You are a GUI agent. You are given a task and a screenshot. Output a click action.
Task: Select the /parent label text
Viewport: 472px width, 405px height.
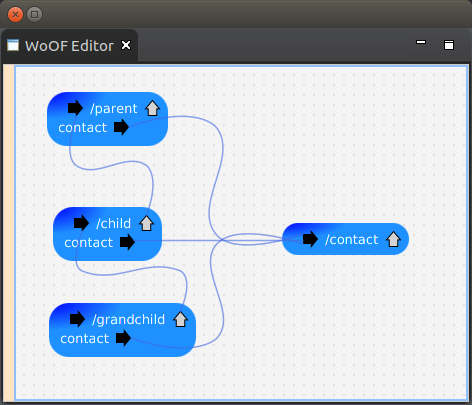pos(114,109)
